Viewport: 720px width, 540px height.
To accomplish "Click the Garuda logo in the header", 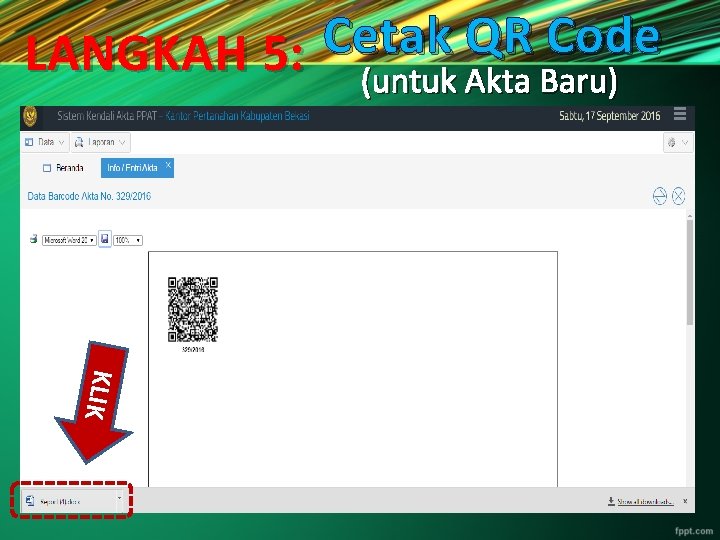I will click(30, 116).
